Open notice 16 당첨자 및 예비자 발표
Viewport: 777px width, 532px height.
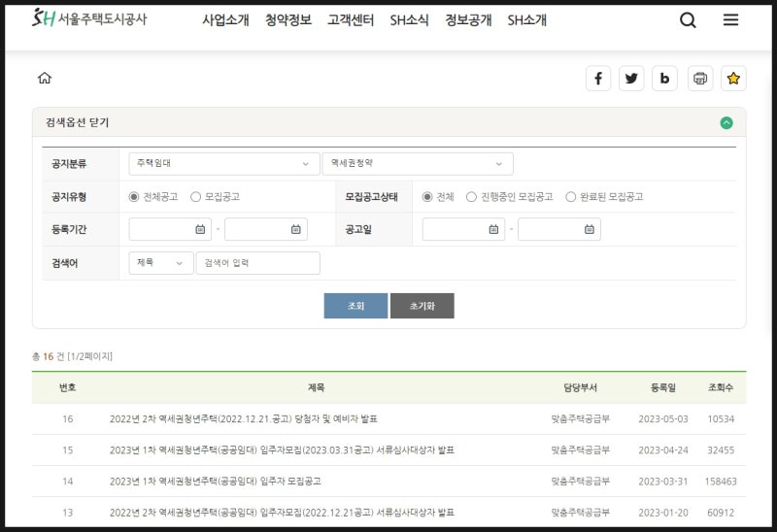[244, 419]
